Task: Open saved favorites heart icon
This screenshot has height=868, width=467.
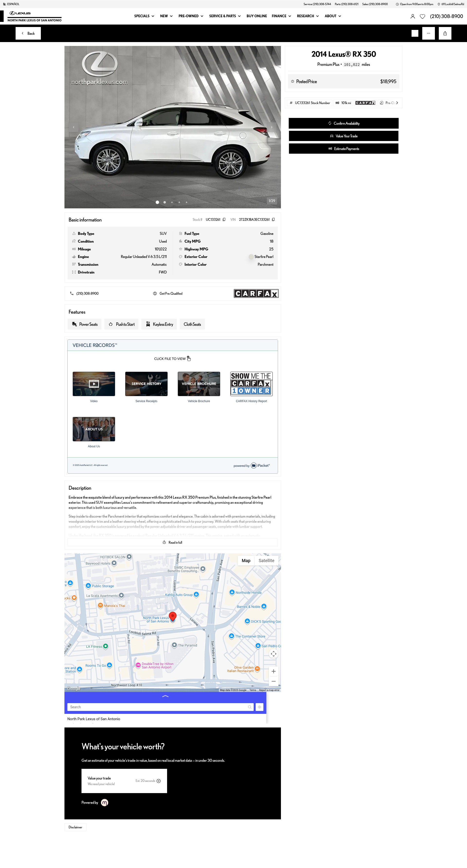Action: [422, 16]
